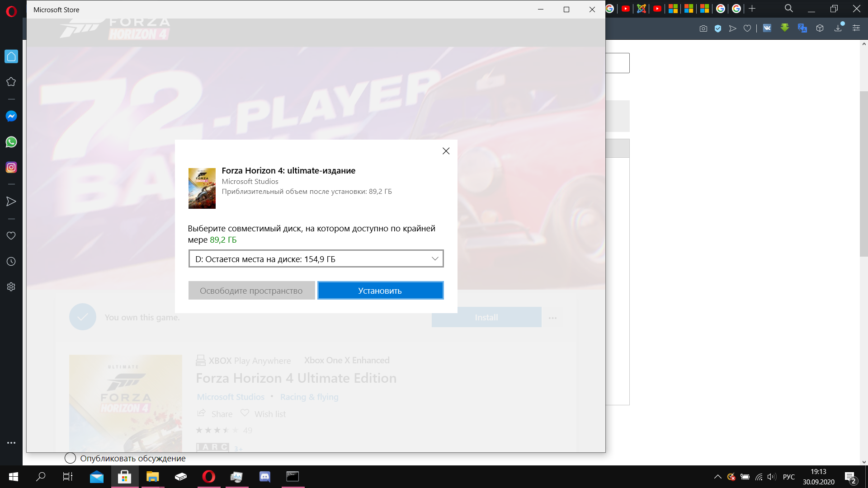Viewport: 868px width, 488px height.
Task: Open the three-dots more options in Store
Action: click(552, 318)
